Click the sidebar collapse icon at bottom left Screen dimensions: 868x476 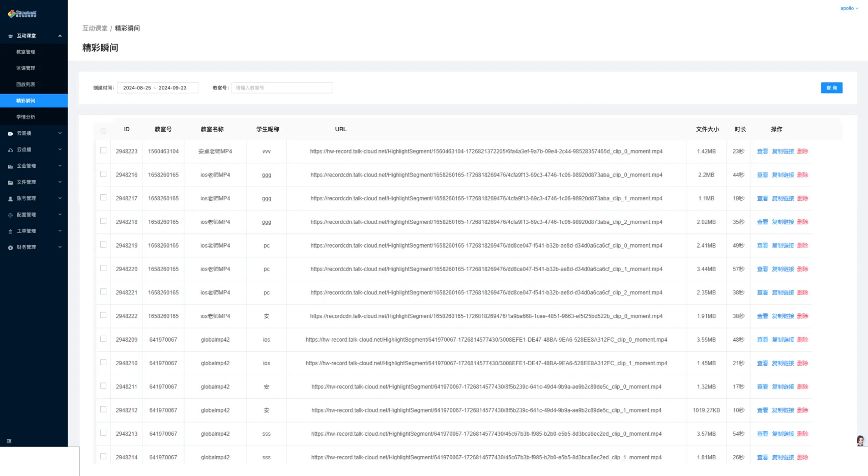tap(9, 441)
